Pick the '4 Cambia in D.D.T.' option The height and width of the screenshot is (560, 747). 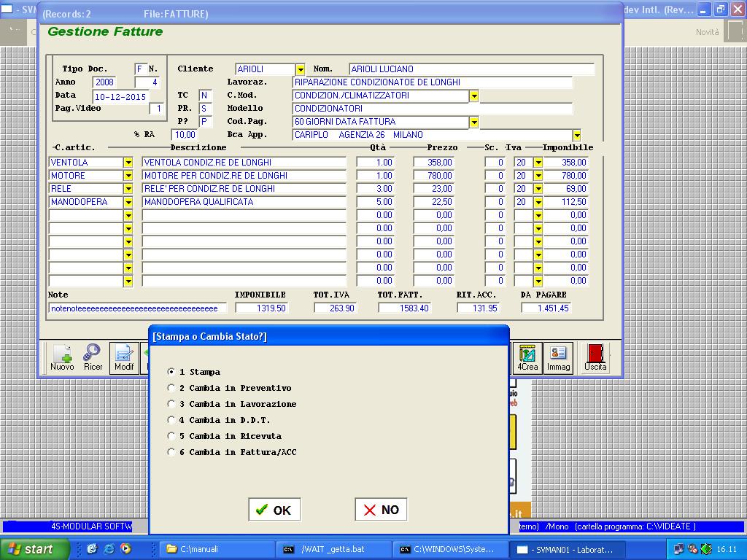(171, 420)
